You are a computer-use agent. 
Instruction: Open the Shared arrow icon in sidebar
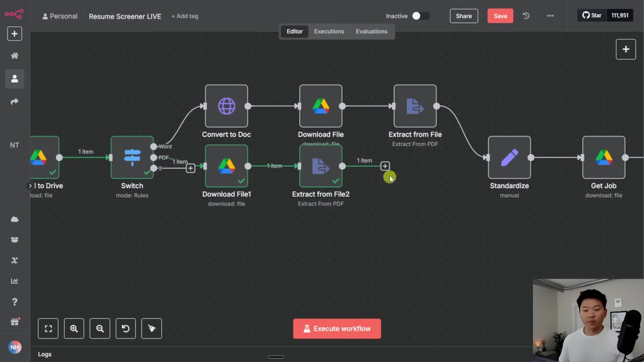pos(14,102)
